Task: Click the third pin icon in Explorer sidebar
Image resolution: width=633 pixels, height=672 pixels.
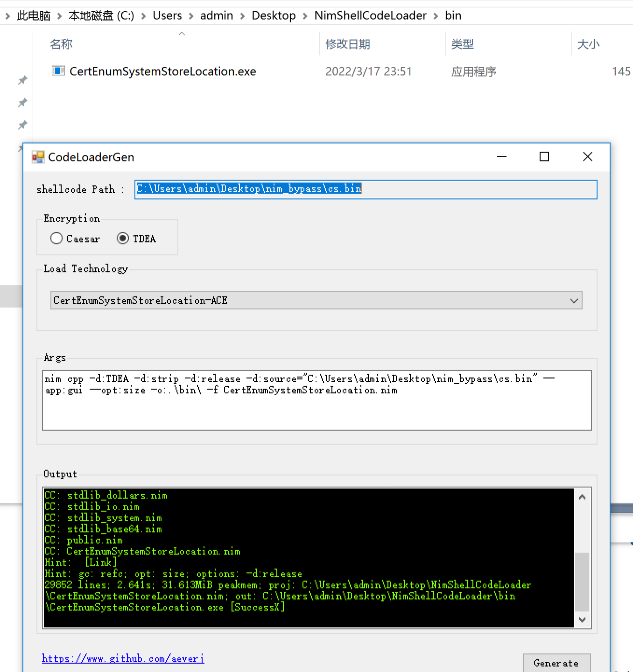Action: (22, 125)
